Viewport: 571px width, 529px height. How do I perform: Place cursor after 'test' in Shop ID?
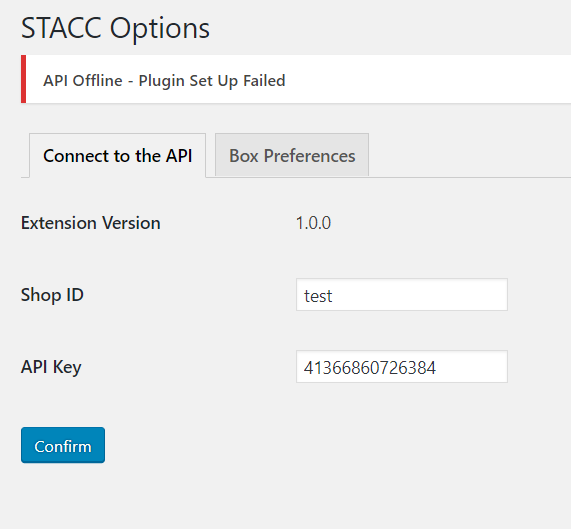[333, 296]
